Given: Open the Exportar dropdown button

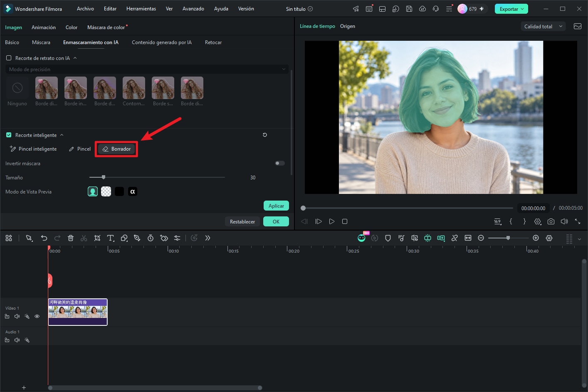Looking at the screenshot, I should click(x=511, y=9).
